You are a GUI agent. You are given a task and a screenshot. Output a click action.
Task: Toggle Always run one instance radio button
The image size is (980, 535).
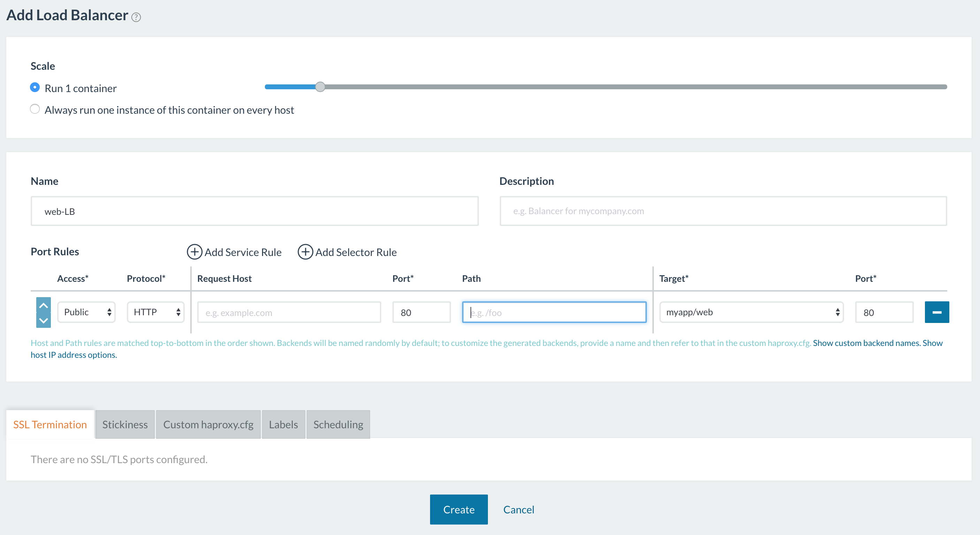(x=34, y=110)
